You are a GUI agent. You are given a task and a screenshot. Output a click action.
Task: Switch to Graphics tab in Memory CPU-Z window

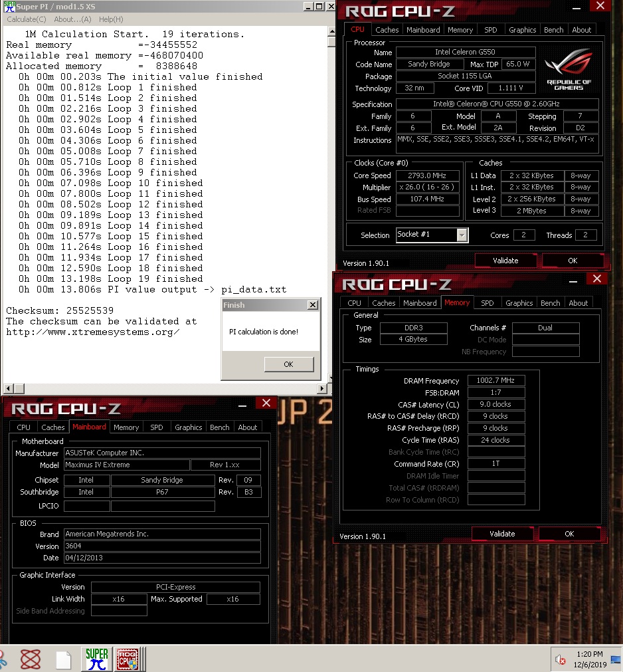[x=519, y=303]
